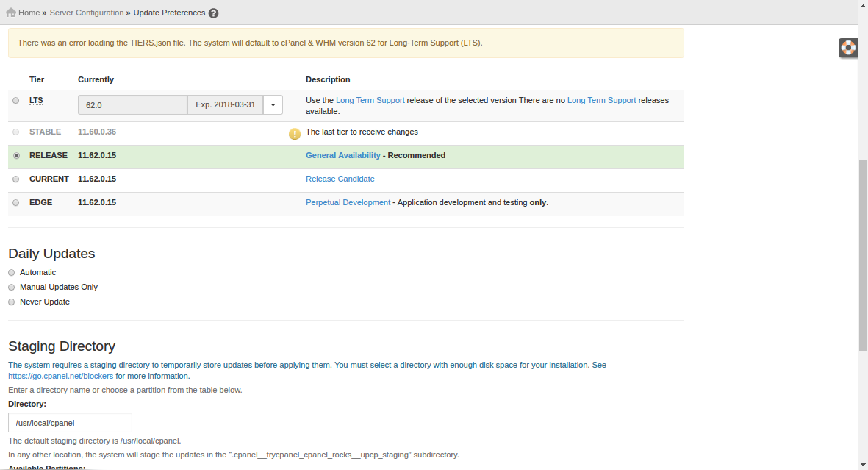Screen dimensions: 868x470
Task: Click the Staging Directory heading
Action: [62, 346]
